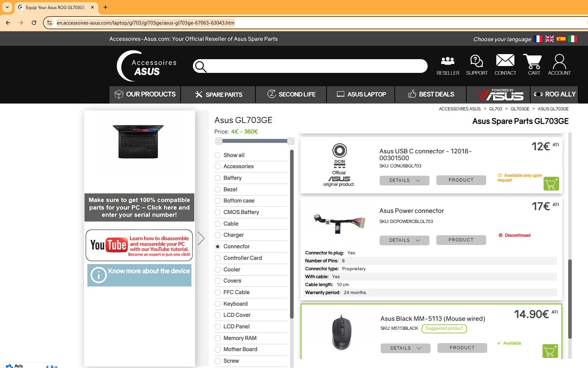Select the Mother Board filter
The image size is (588, 368).
pyautogui.click(x=217, y=349)
